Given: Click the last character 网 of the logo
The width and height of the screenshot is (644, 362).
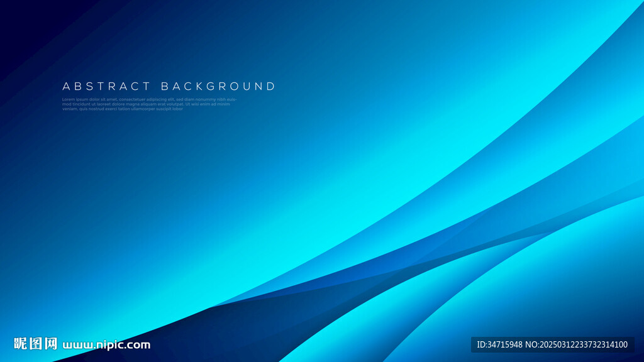Looking at the screenshot, I should pos(51,344).
